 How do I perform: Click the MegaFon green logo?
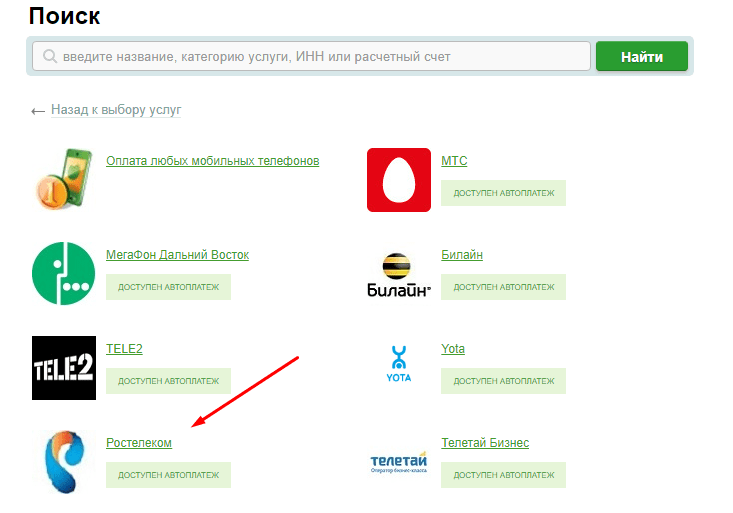coord(64,273)
